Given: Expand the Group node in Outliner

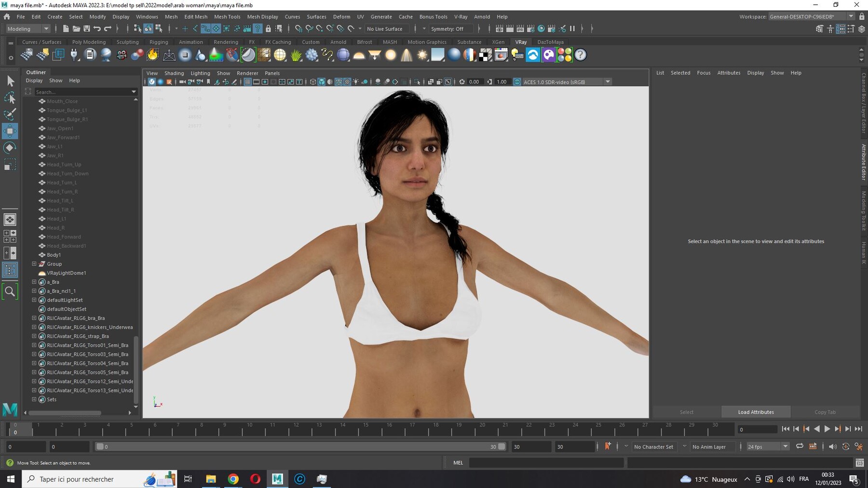Looking at the screenshot, I should tap(34, 264).
